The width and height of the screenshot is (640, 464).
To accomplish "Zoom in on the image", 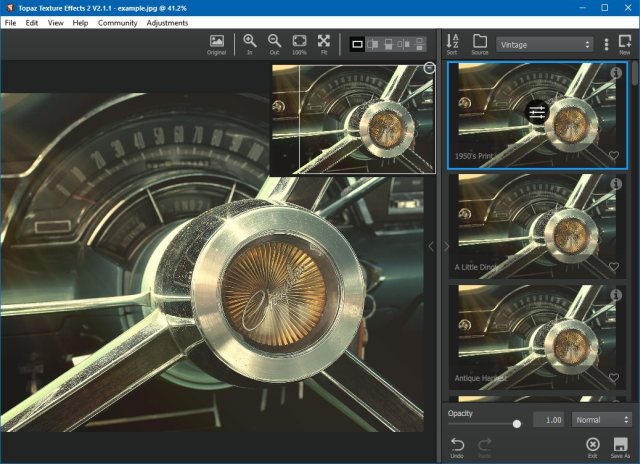I will click(x=249, y=44).
